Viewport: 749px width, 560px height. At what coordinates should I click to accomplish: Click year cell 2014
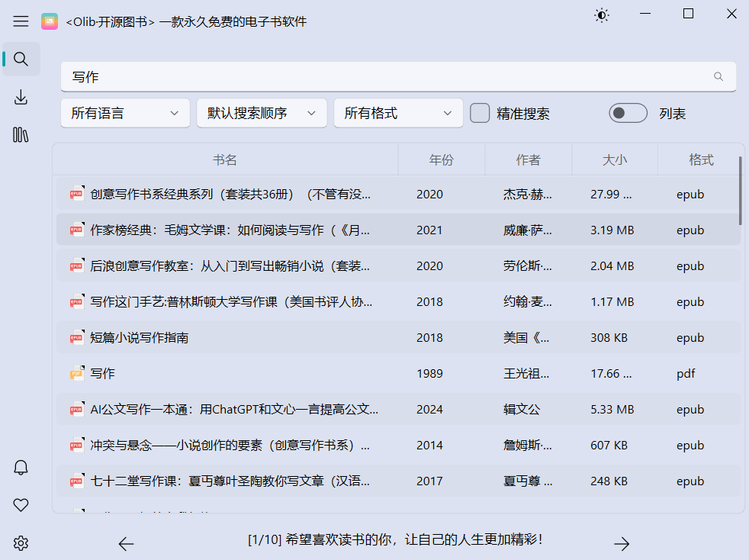(429, 445)
